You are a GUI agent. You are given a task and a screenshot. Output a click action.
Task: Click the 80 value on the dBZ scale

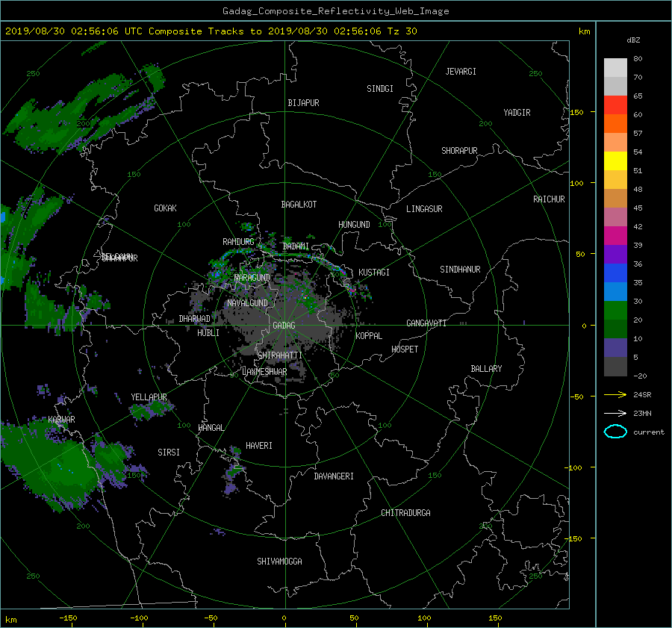point(638,59)
